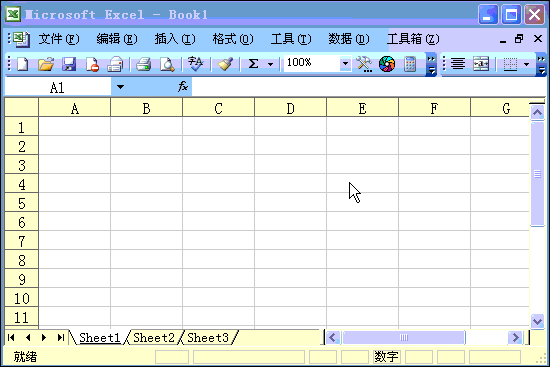This screenshot has height=367, width=550.
Task: Click the Print printer icon
Action: 143,65
